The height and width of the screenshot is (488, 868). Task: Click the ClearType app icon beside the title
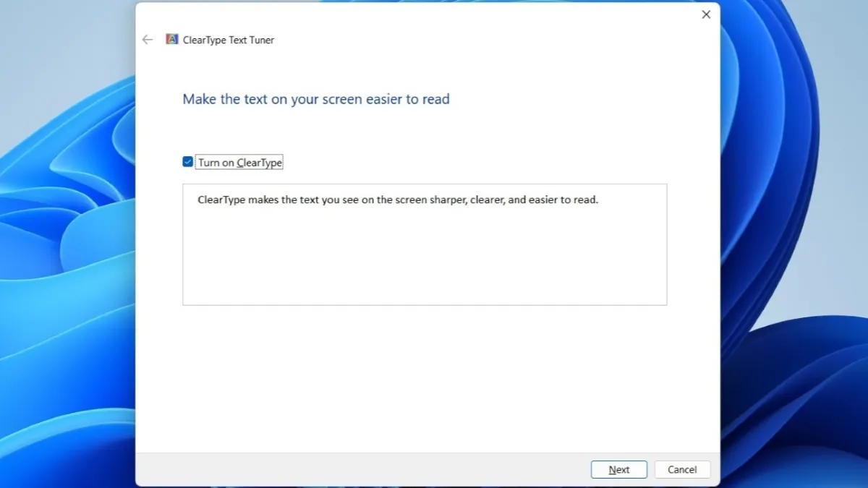click(x=171, y=40)
